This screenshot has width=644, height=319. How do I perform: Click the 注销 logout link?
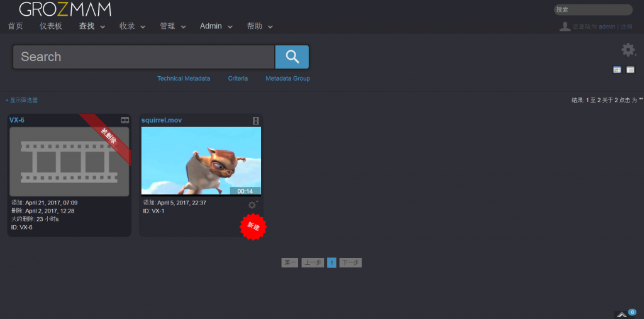coord(626,26)
